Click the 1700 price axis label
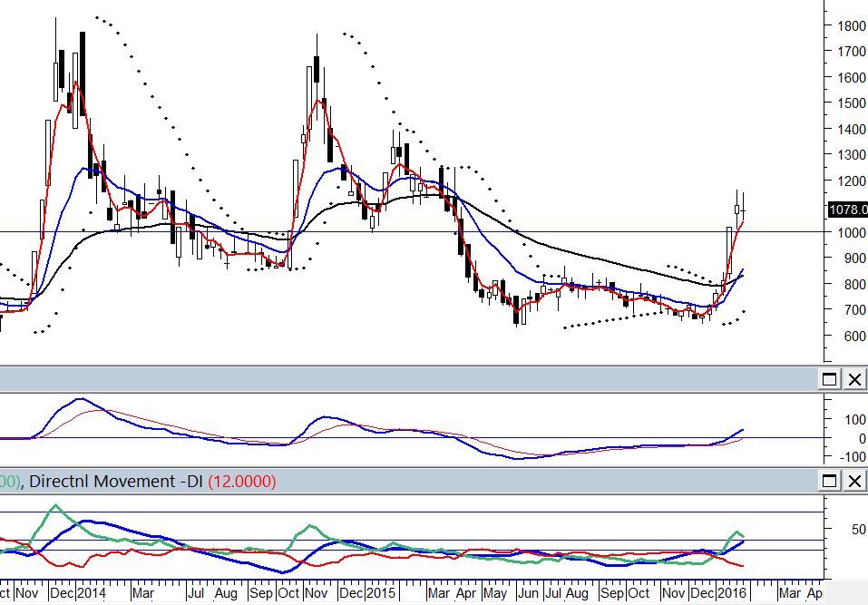Image resolution: width=868 pixels, height=605 pixels. click(852, 52)
